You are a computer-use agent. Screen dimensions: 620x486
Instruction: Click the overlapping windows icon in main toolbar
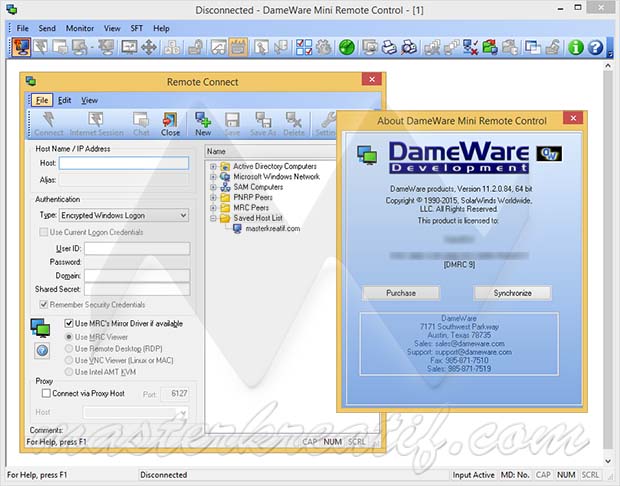[x=533, y=47]
